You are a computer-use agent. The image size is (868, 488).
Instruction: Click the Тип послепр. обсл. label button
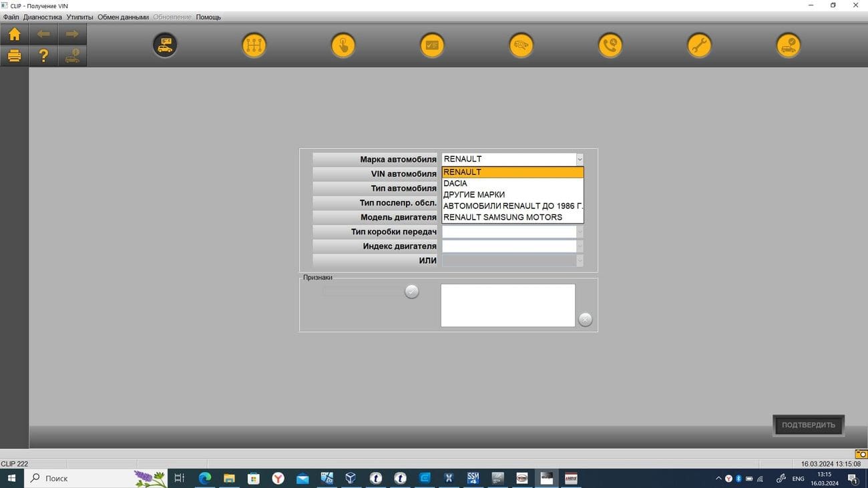click(375, 203)
